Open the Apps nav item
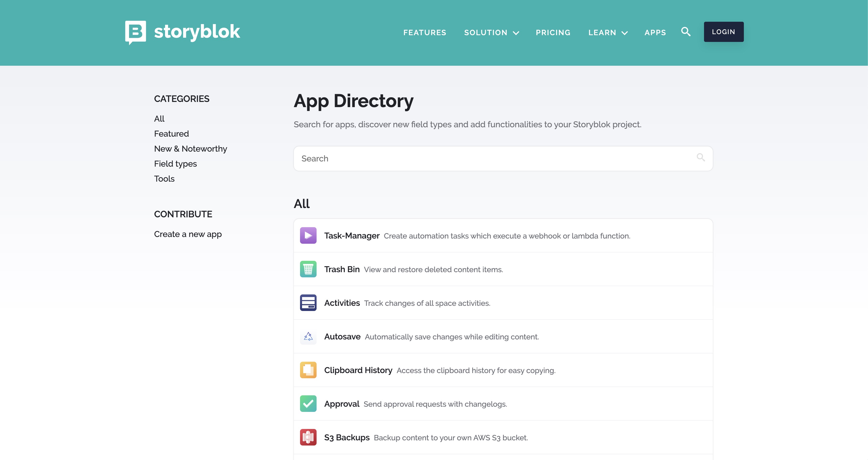This screenshot has height=460, width=868. (x=655, y=33)
